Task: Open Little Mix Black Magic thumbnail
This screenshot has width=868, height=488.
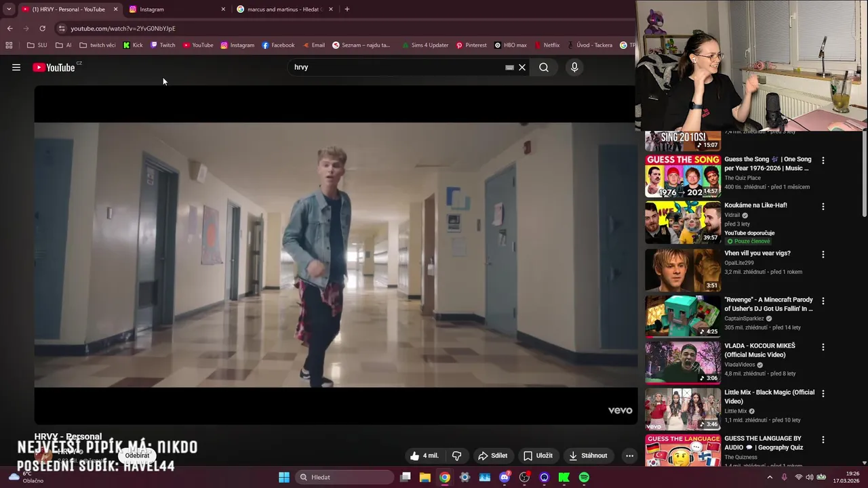Action: [x=683, y=409]
